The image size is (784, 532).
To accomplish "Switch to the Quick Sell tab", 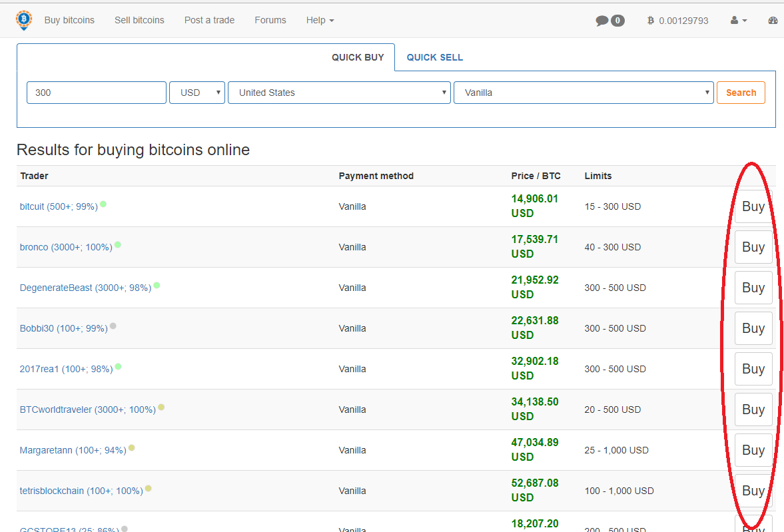I will point(434,57).
